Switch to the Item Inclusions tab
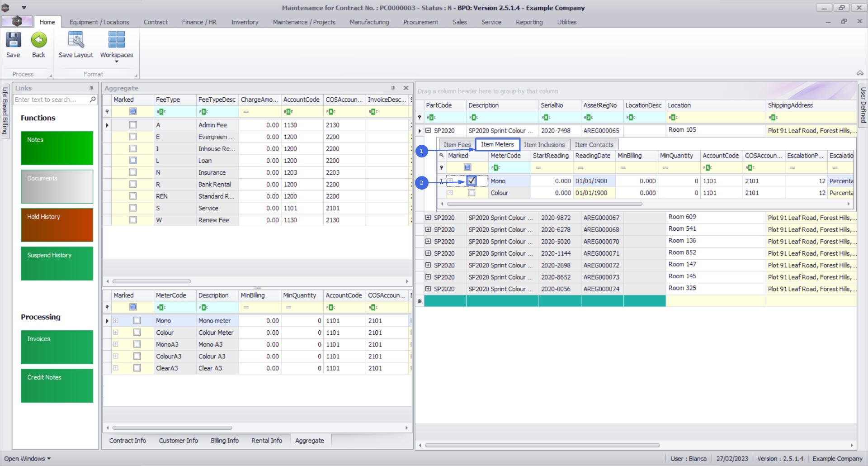The width and height of the screenshot is (868, 466). click(544, 145)
